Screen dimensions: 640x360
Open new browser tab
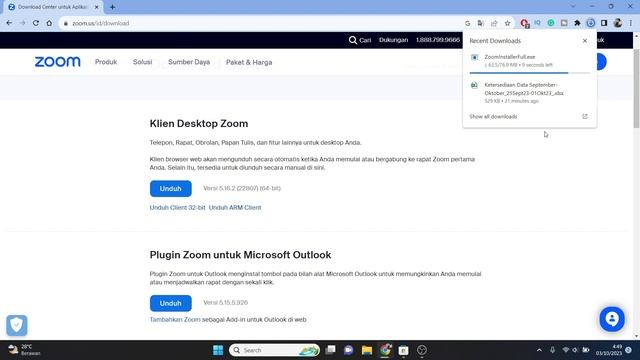pos(112,7)
